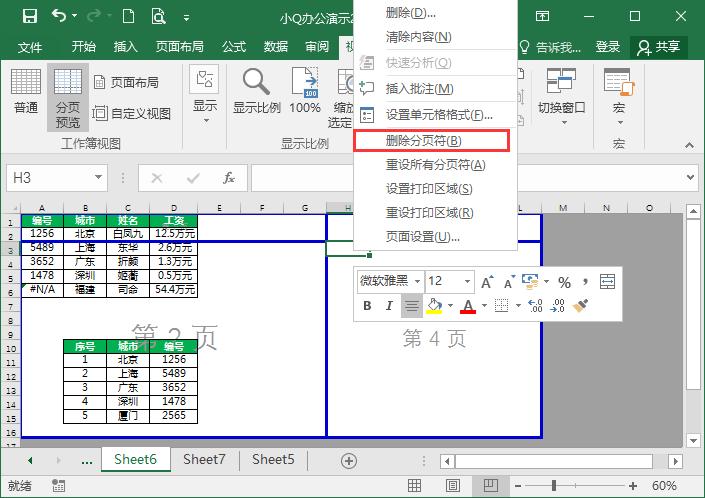
Task: Switch to Sheet5 tab
Action: click(x=273, y=459)
